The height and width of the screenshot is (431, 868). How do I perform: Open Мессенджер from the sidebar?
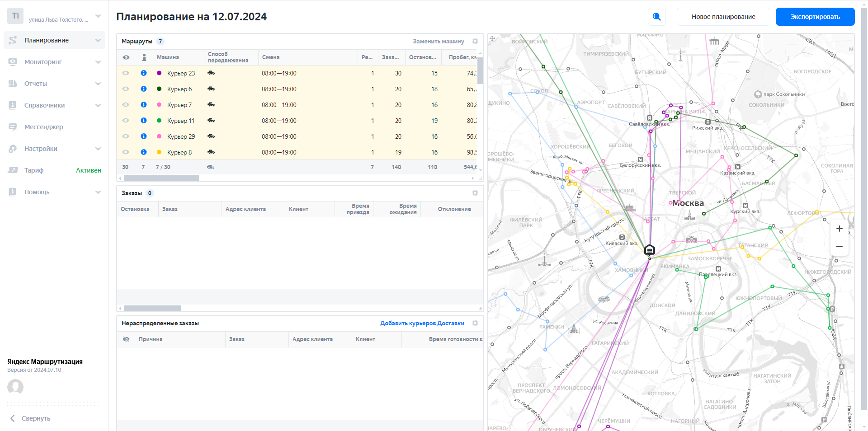pyautogui.click(x=43, y=127)
